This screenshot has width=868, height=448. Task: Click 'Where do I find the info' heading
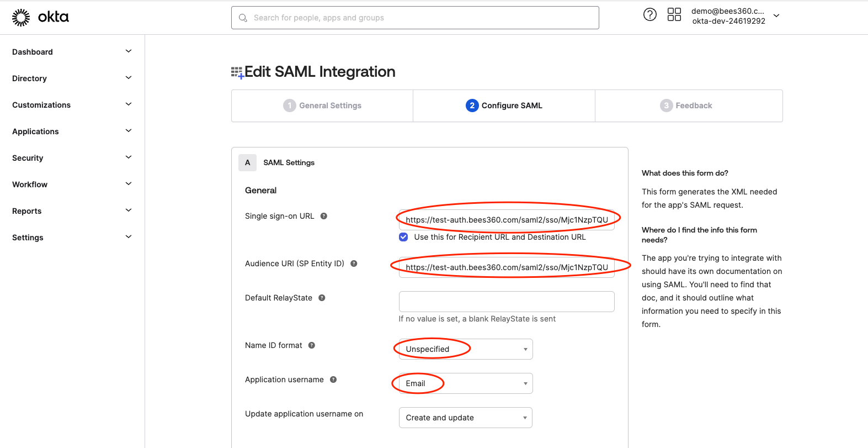coord(699,235)
